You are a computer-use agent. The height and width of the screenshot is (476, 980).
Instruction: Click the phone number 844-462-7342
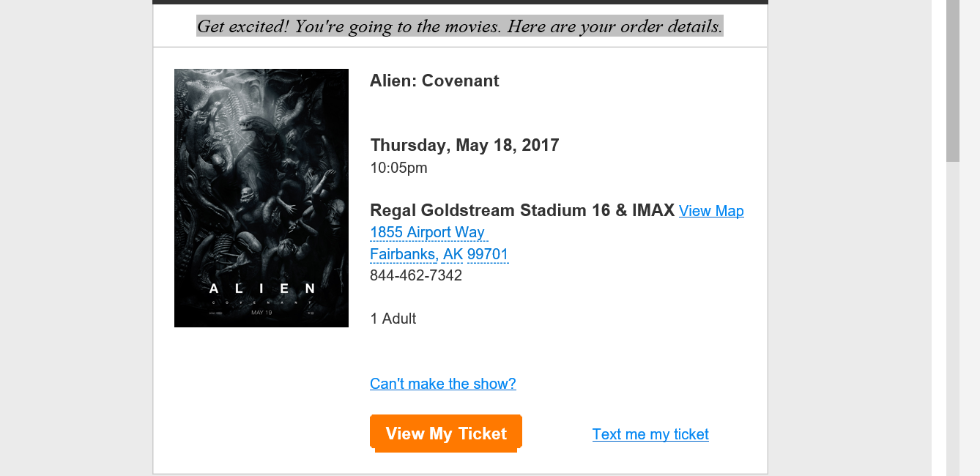416,275
